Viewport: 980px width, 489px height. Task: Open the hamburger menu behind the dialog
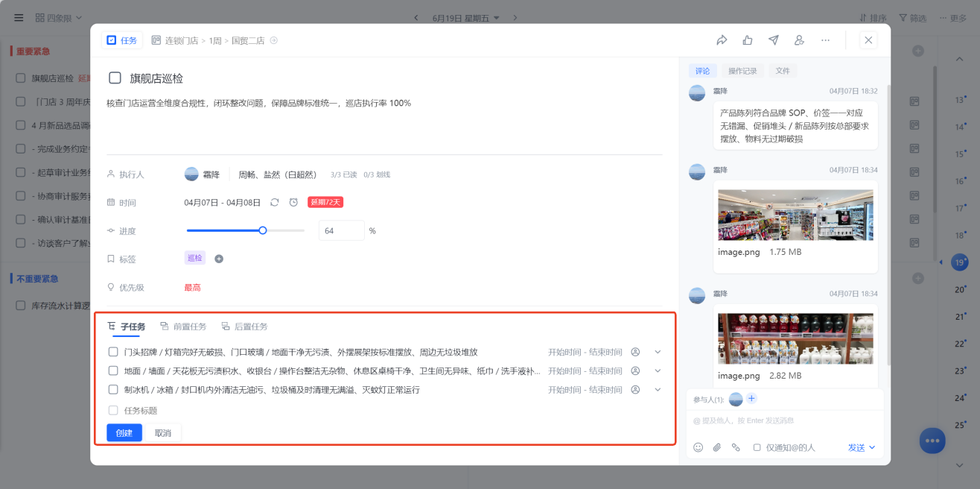(19, 17)
